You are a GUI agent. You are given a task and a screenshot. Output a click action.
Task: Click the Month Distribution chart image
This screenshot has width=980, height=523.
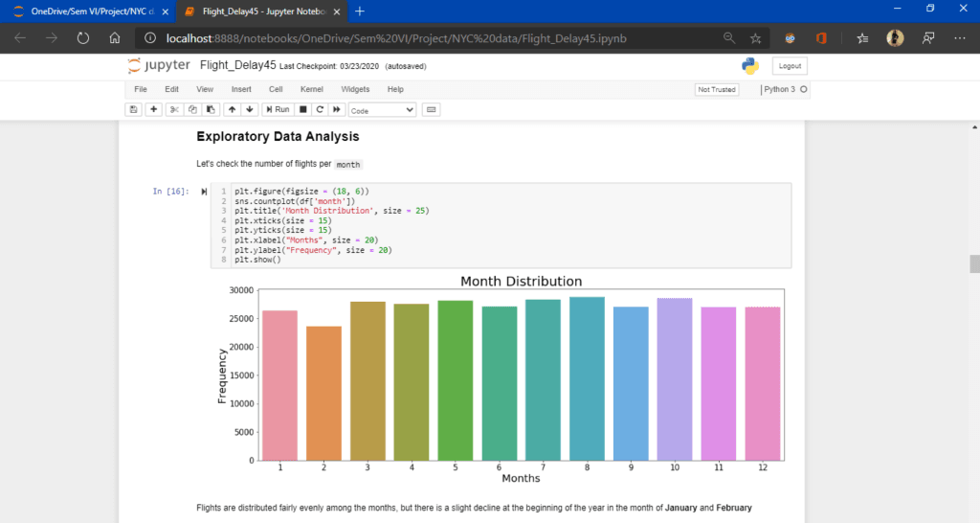(500, 379)
